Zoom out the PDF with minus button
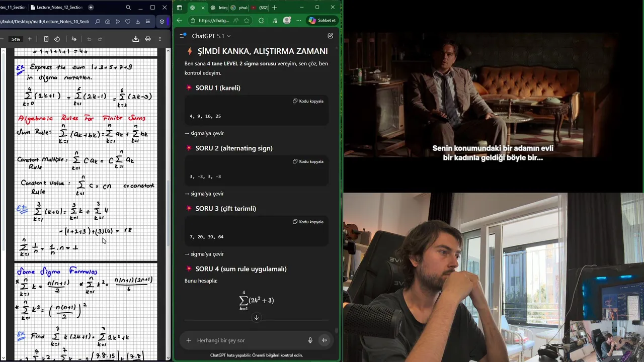Image resolution: width=644 pixels, height=362 pixels. [2, 39]
